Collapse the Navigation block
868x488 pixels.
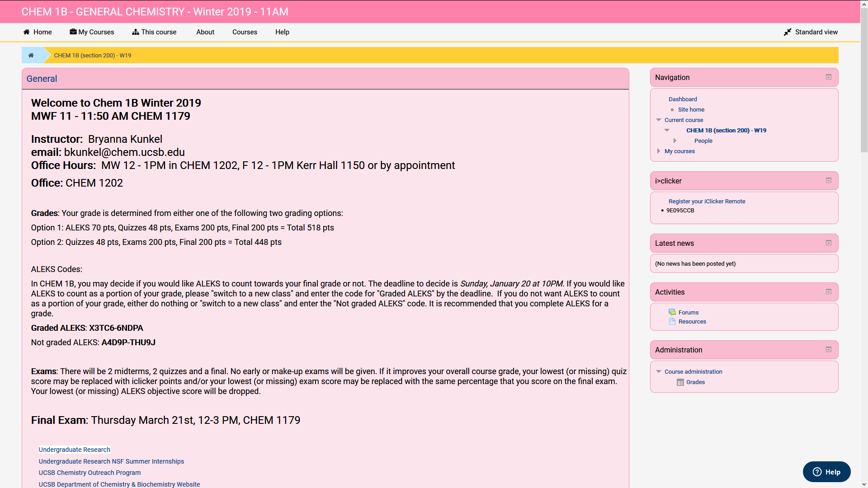[x=829, y=77]
